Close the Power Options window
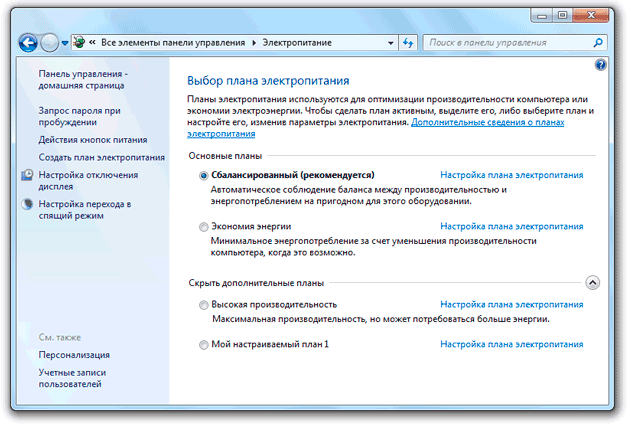The width and height of the screenshot is (628, 425). 591,15
